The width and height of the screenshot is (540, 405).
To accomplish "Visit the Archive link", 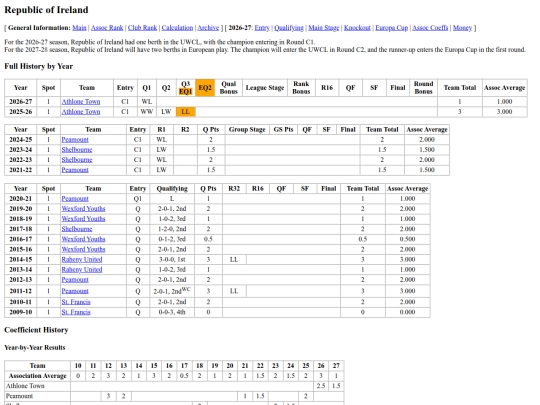I will [208, 28].
